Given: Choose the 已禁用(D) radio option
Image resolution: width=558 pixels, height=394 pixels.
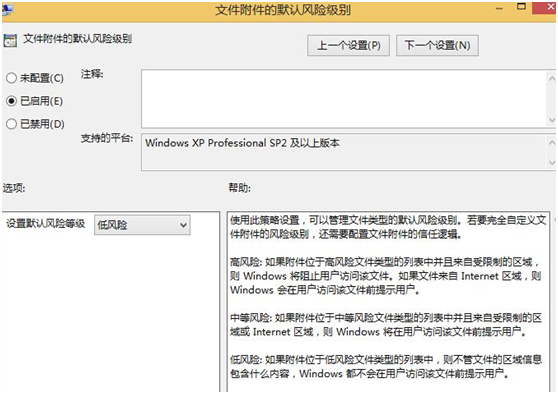Looking at the screenshot, I should tap(11, 124).
